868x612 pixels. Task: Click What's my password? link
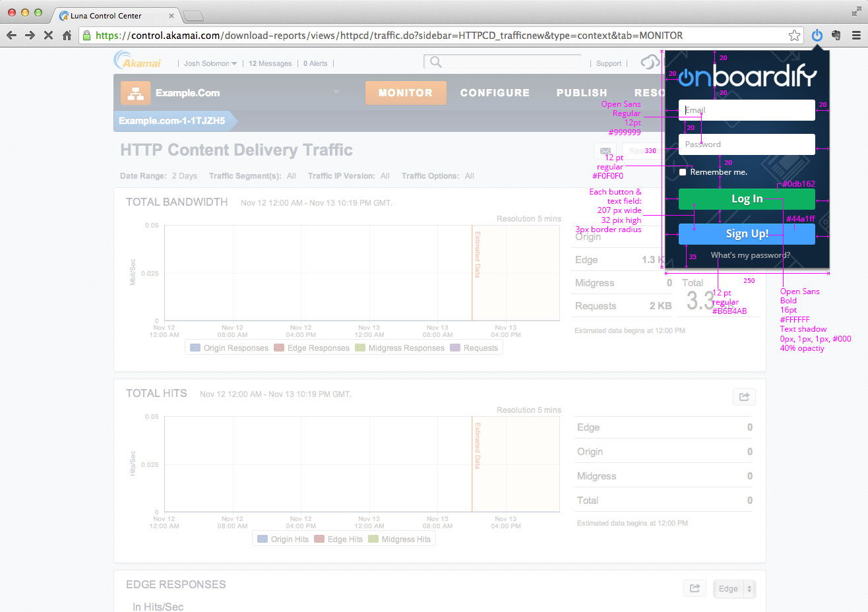pyautogui.click(x=750, y=255)
